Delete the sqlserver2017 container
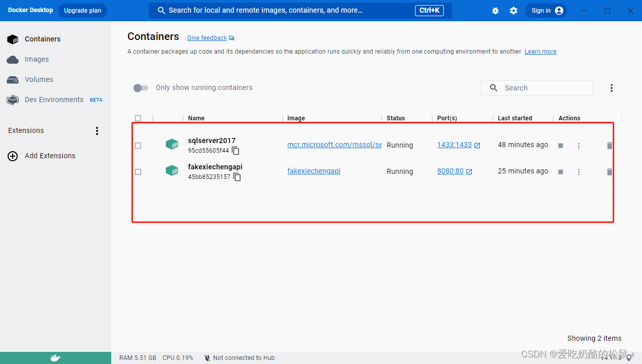Image resolution: width=642 pixels, height=364 pixels. click(x=609, y=146)
